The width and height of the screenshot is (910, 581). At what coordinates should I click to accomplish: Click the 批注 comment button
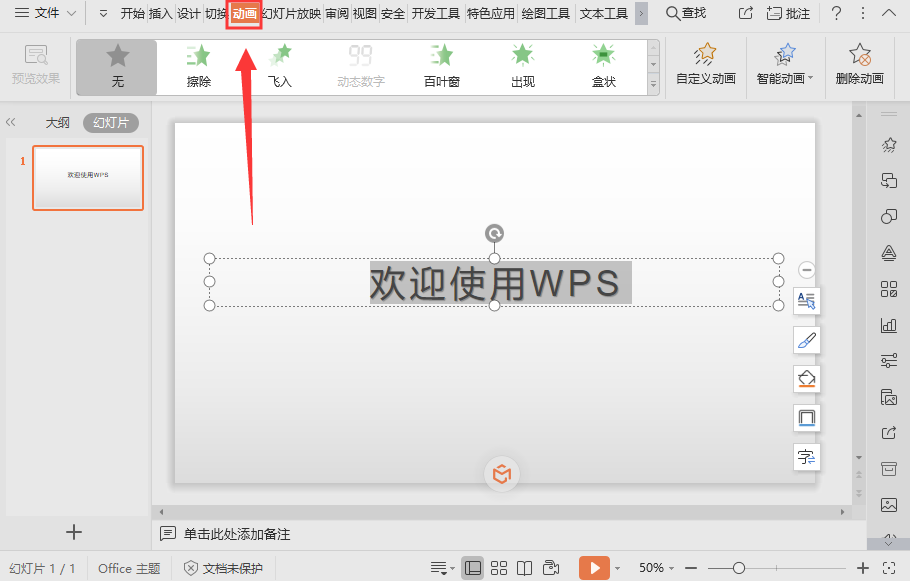[x=788, y=13]
